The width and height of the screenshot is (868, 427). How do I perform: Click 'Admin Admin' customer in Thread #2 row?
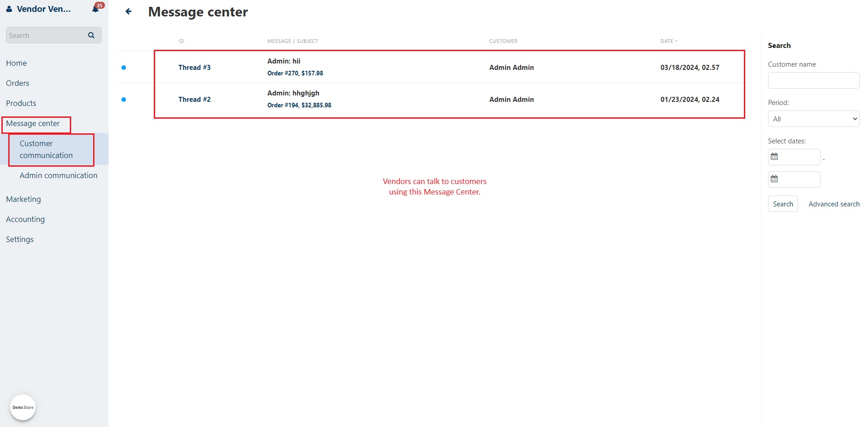click(x=512, y=100)
